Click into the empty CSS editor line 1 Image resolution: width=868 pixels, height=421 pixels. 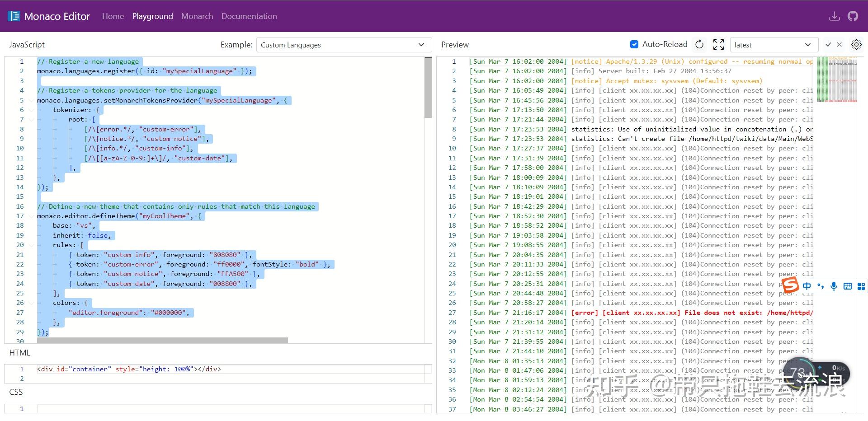click(231, 409)
